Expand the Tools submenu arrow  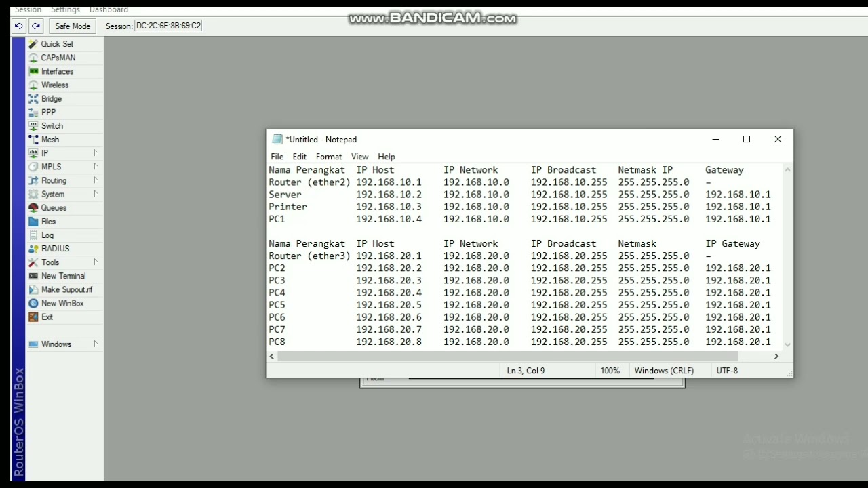[x=96, y=262]
